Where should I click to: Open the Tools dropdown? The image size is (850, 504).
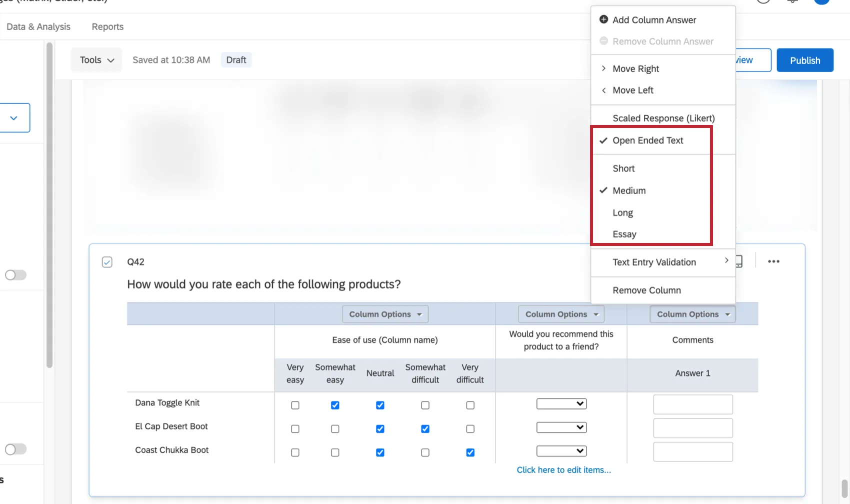pos(96,59)
